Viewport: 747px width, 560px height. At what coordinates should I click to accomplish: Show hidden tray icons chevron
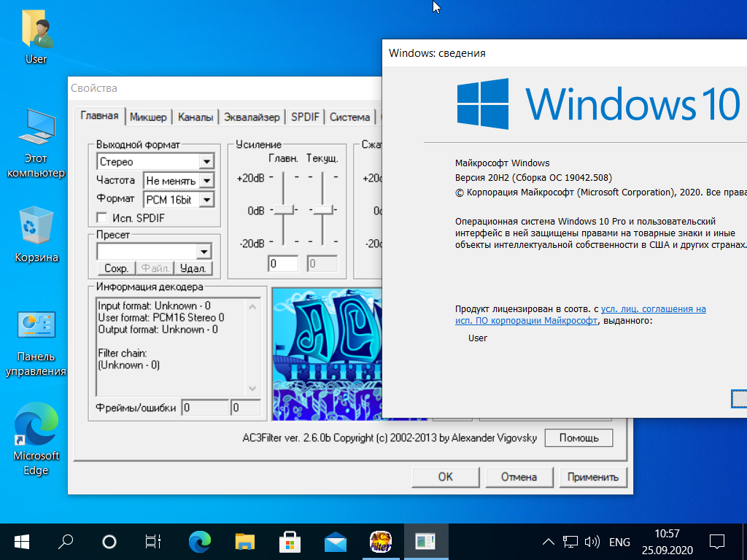(x=549, y=542)
